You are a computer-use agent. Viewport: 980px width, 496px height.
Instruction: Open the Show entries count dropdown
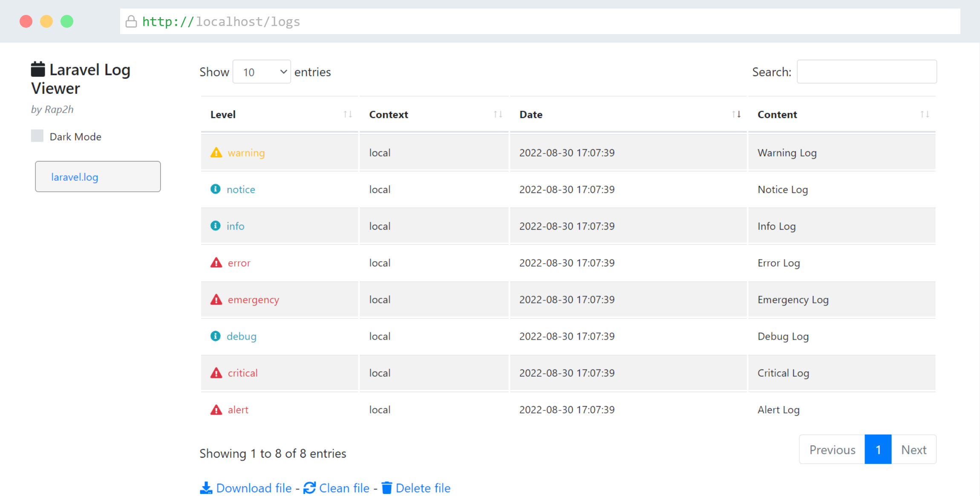(262, 72)
